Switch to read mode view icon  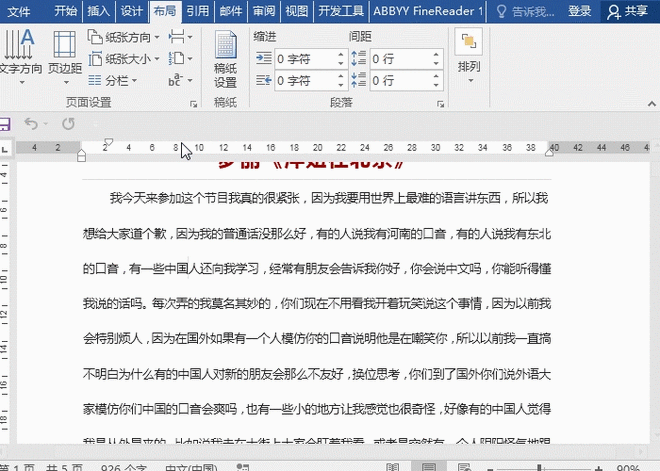[x=393, y=467]
